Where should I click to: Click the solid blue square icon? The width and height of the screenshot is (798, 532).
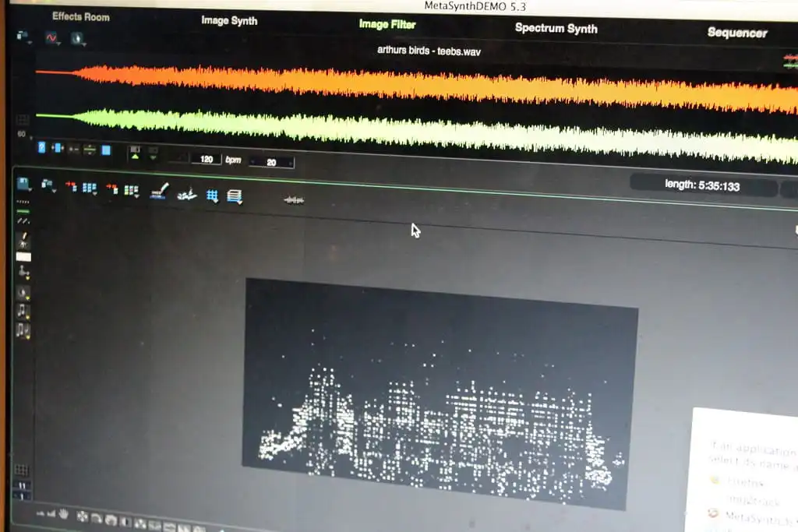point(106,150)
